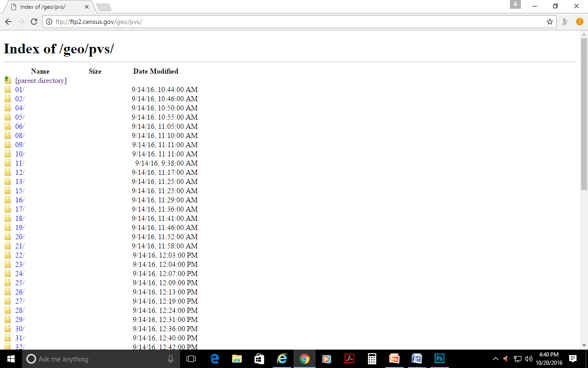Bookmark this page with the star icon
588x368 pixels.
pos(549,22)
